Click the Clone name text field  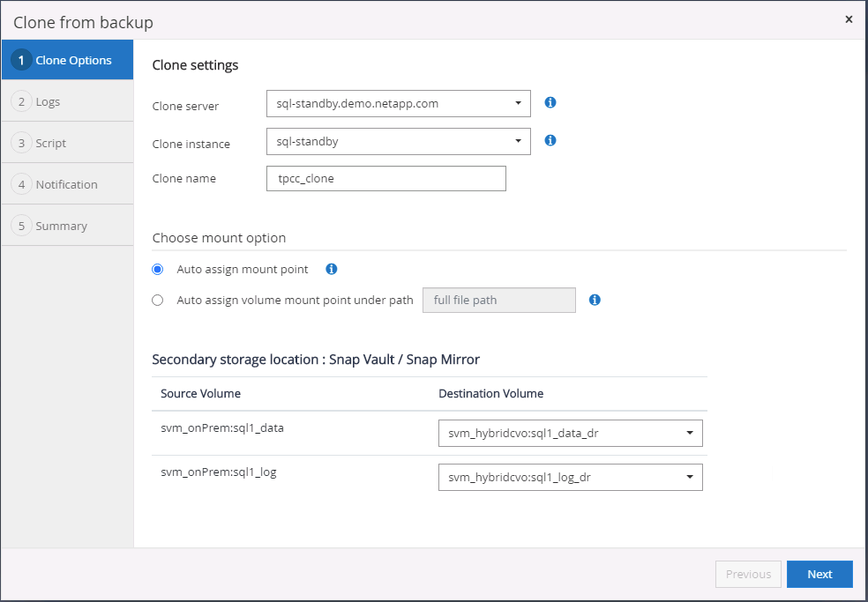[x=386, y=178]
